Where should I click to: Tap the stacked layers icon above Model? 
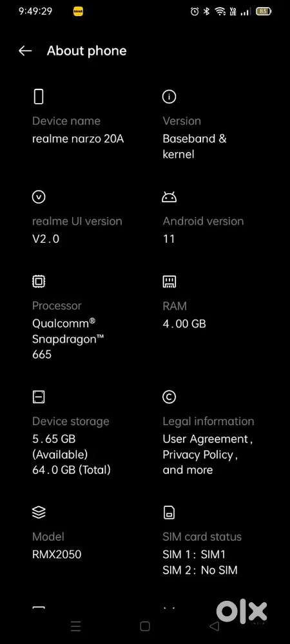point(39,513)
